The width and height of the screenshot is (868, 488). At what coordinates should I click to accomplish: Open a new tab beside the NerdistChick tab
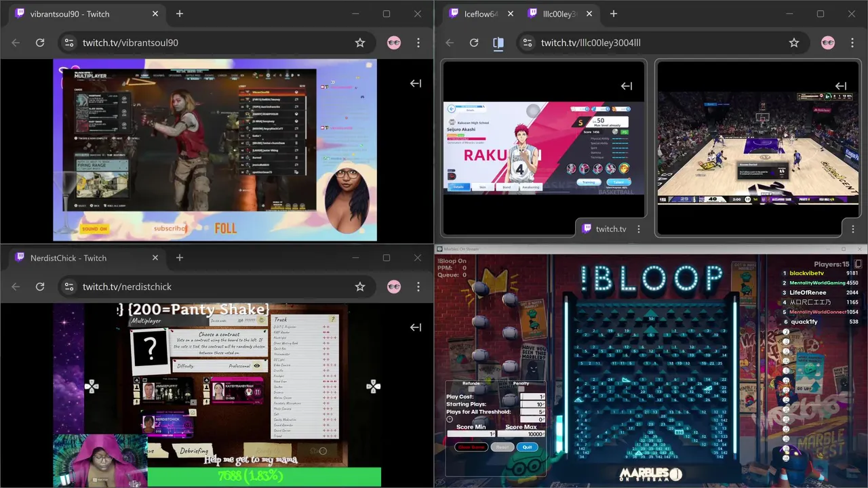point(180,258)
